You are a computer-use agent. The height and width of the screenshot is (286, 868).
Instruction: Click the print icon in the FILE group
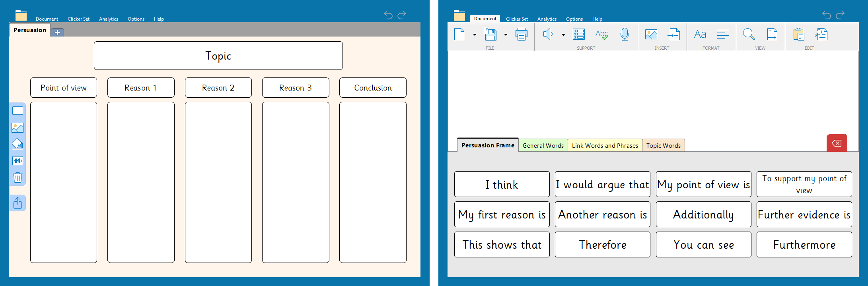pos(521,35)
